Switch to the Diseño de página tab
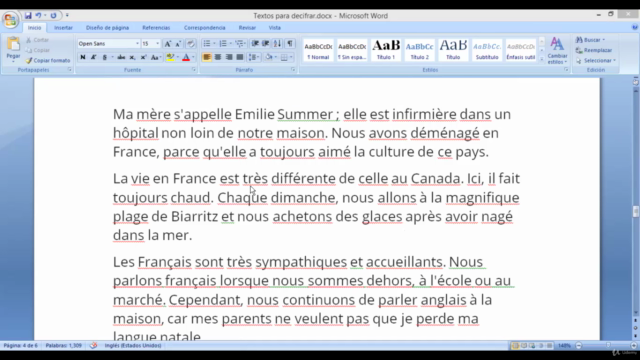The image size is (640, 360). tap(107, 28)
